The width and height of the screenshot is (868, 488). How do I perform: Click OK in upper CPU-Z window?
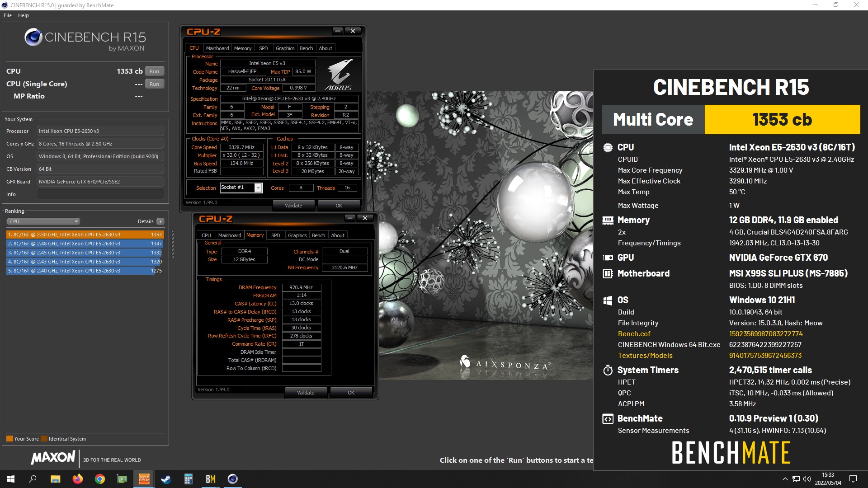pyautogui.click(x=339, y=206)
